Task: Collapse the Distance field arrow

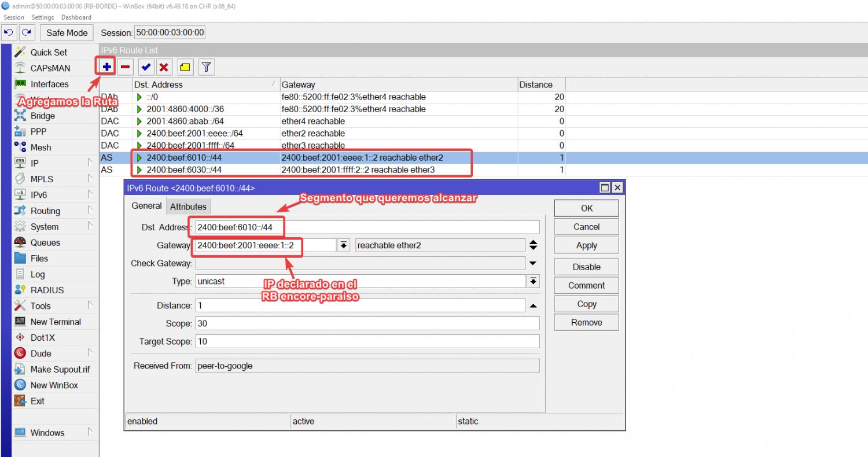Action: tap(532, 305)
